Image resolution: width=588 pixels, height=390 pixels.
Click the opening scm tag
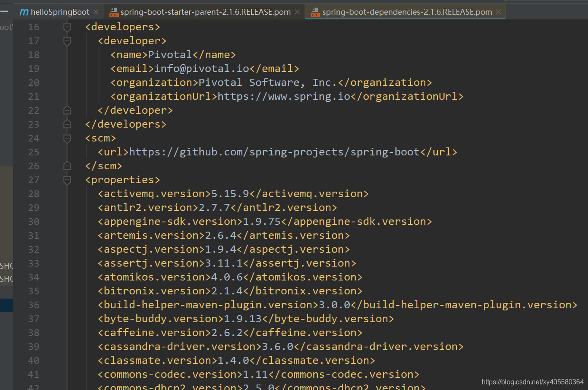coord(100,138)
